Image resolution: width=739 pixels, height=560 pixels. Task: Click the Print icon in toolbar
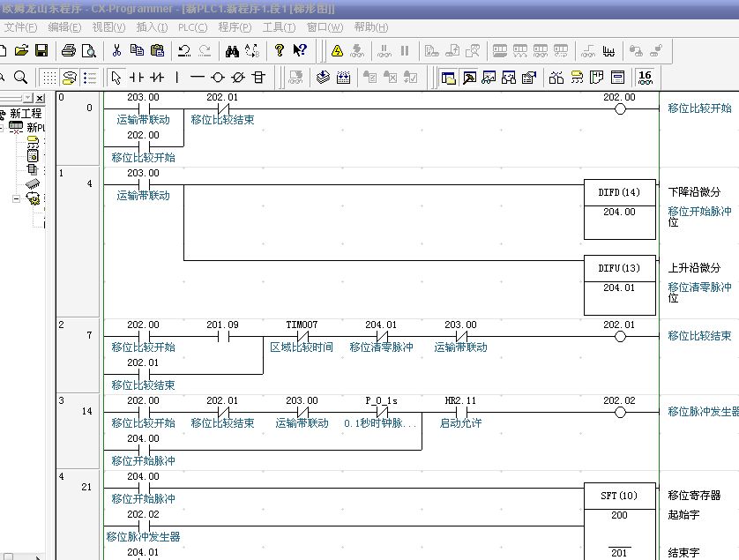(x=69, y=51)
